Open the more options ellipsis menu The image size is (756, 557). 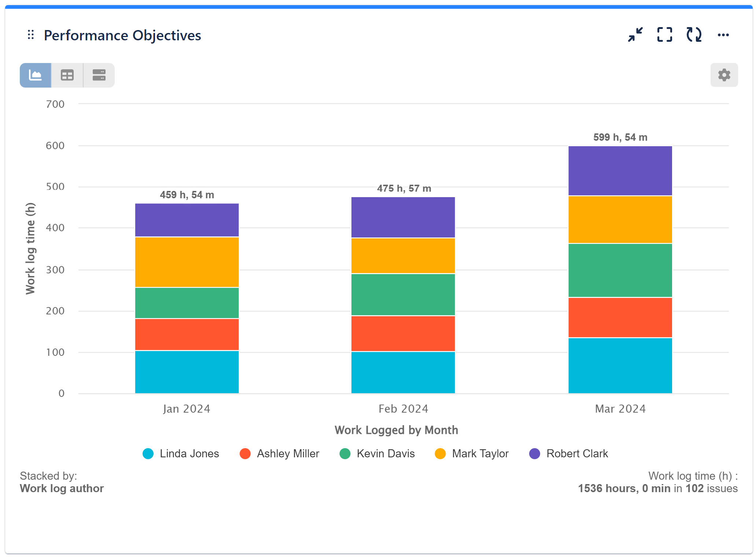pyautogui.click(x=723, y=35)
